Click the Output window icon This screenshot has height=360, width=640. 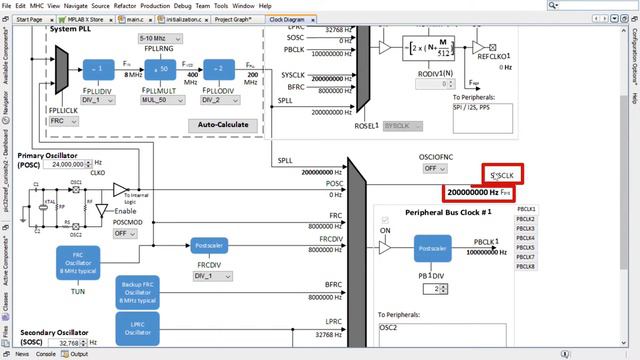[x=65, y=354]
